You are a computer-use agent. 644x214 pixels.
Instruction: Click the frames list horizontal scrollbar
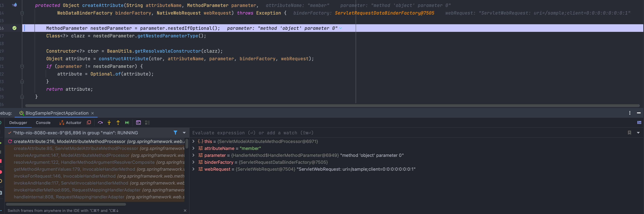click(x=66, y=204)
